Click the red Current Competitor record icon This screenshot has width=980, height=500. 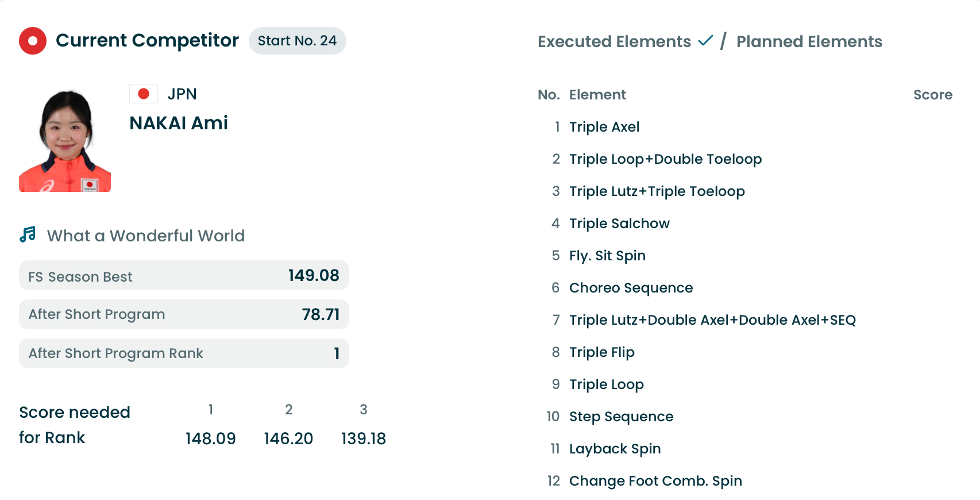33,41
